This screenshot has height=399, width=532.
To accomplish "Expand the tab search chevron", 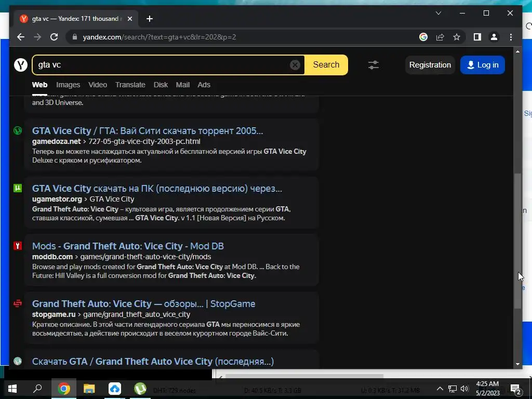I will pyautogui.click(x=438, y=13).
